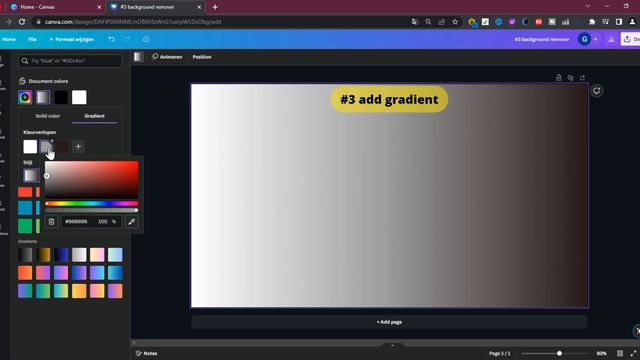This screenshot has width=640, height=360.
Task: Enter fullscreen with the expand icon
Action: (633, 353)
